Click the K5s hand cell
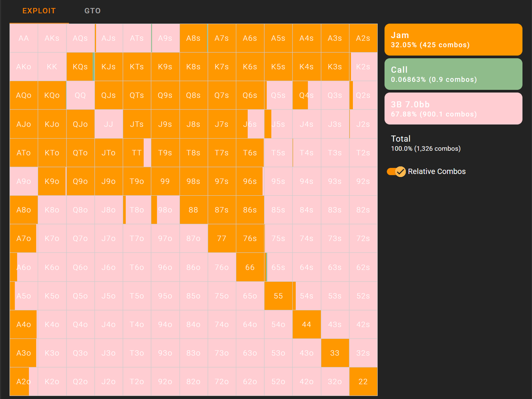Viewport: 532px width, 399px height. click(x=278, y=67)
